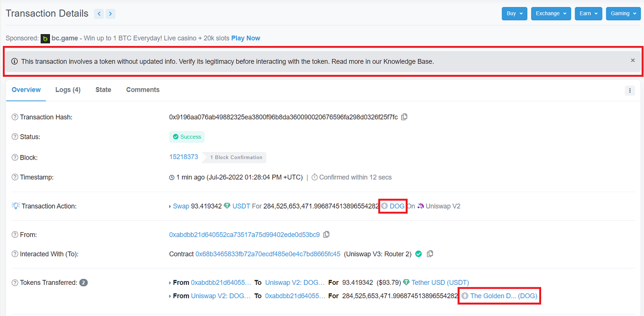The width and height of the screenshot is (644, 316).
Task: Switch to the State tab
Action: [103, 90]
